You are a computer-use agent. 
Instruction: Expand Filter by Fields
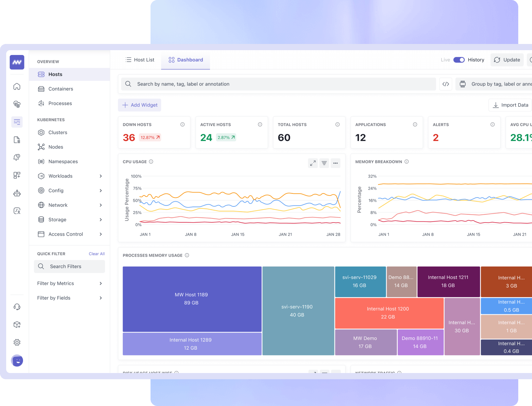click(101, 298)
